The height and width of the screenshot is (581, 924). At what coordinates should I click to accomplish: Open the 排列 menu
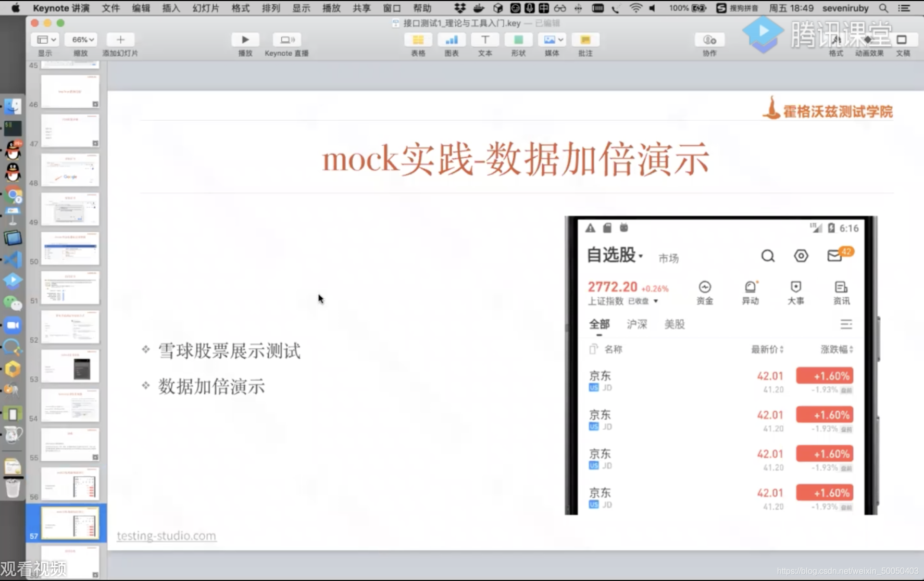click(271, 8)
